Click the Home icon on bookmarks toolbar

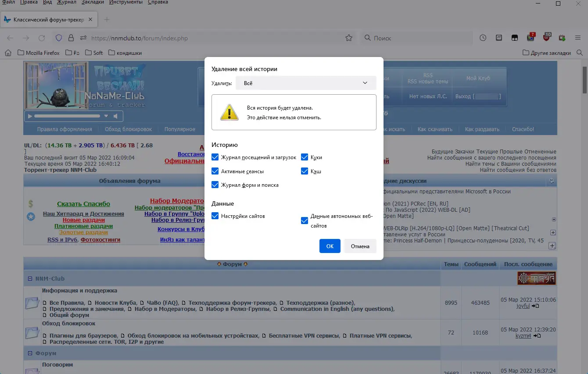coord(8,53)
